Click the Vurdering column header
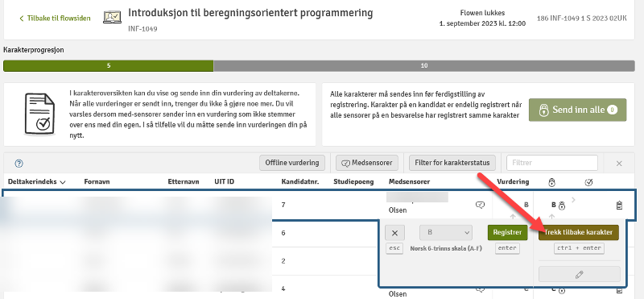644x299 pixels. click(513, 181)
